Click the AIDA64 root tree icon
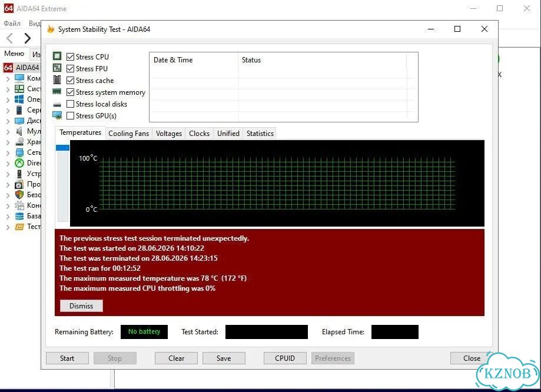The width and height of the screenshot is (541, 392). [x=8, y=68]
